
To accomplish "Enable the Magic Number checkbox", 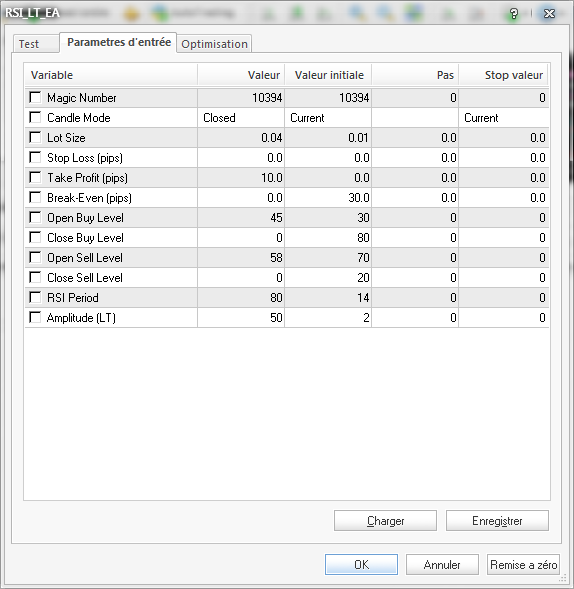I will tap(35, 97).
